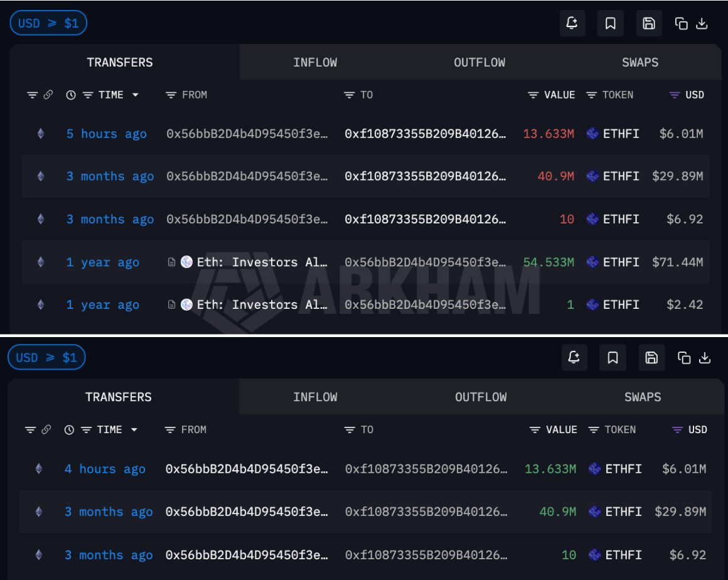728x580 pixels.
Task: Click the link chain icon in top panel header
Action: 48,95
